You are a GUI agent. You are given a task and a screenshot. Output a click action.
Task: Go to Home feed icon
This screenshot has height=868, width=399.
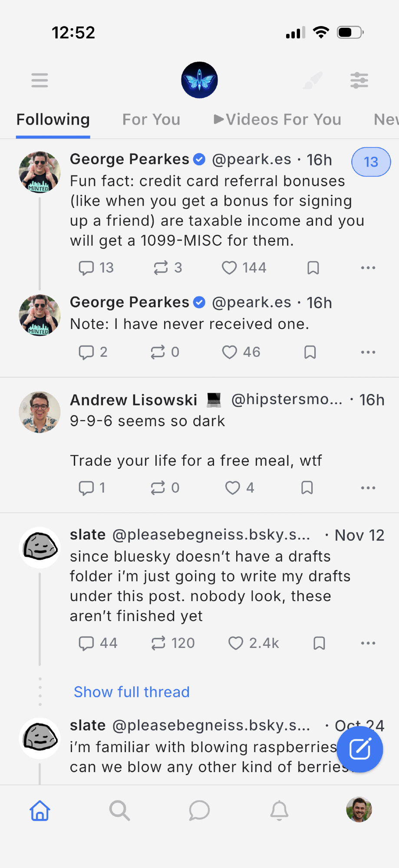coord(40,810)
